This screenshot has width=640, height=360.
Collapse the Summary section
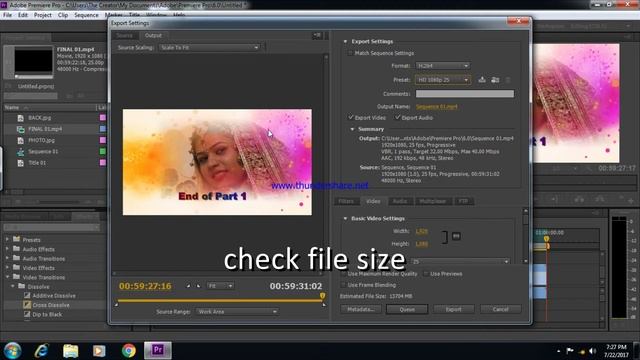pyautogui.click(x=352, y=129)
